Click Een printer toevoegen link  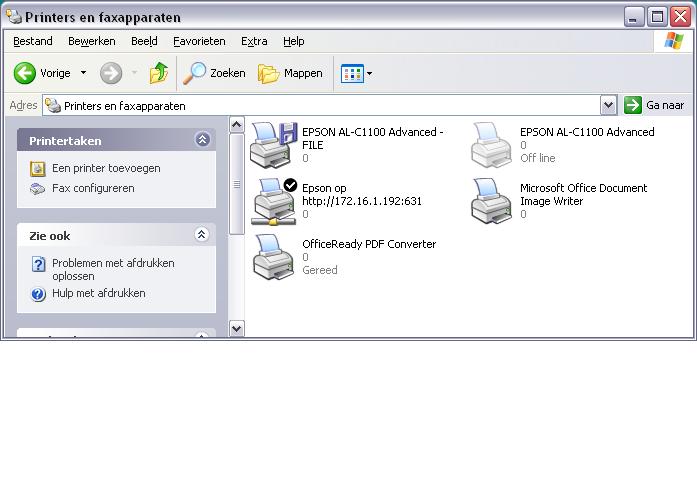point(106,168)
